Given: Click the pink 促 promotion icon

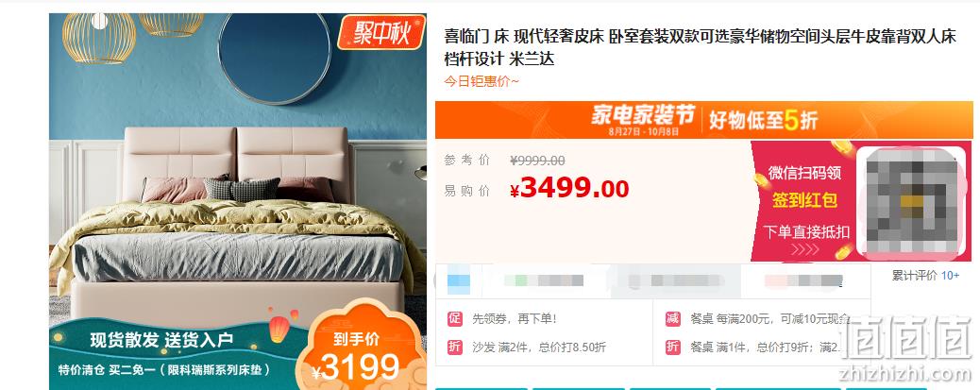Looking at the screenshot, I should [454, 319].
